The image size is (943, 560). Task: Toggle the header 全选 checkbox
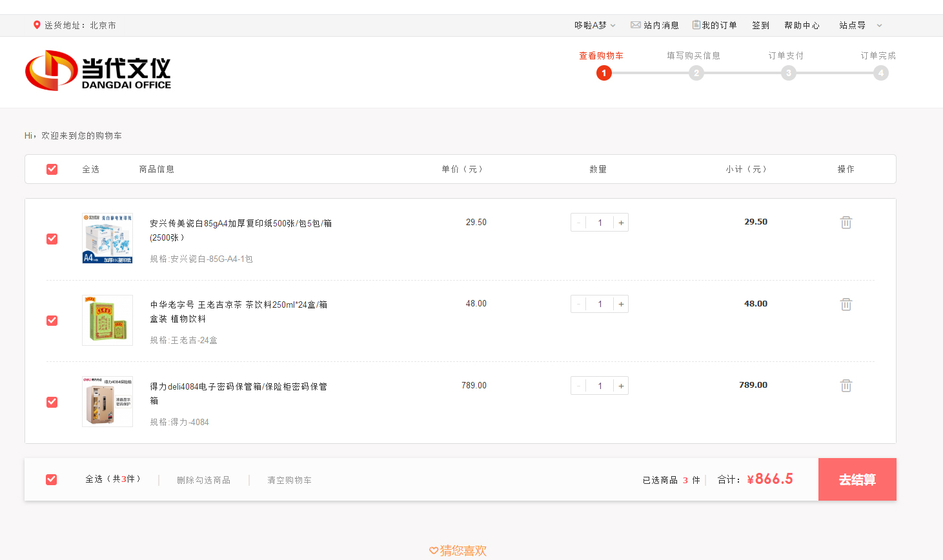[52, 169]
